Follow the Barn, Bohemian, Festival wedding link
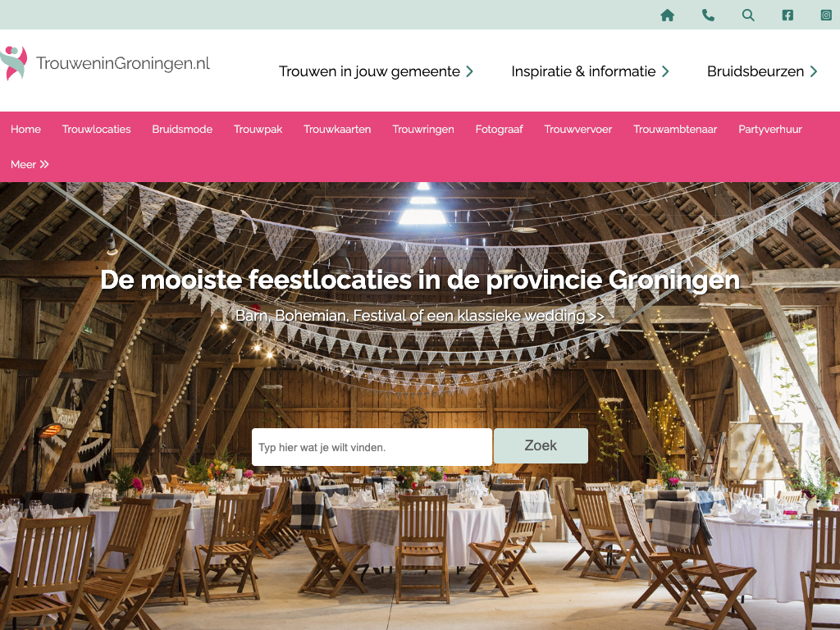This screenshot has width=840, height=630. 419,316
